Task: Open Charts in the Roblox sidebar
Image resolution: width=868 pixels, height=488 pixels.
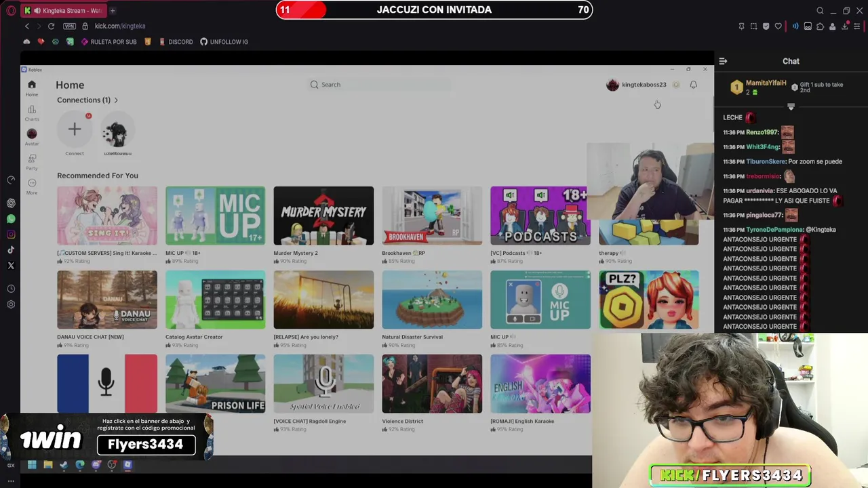Action: [32, 113]
